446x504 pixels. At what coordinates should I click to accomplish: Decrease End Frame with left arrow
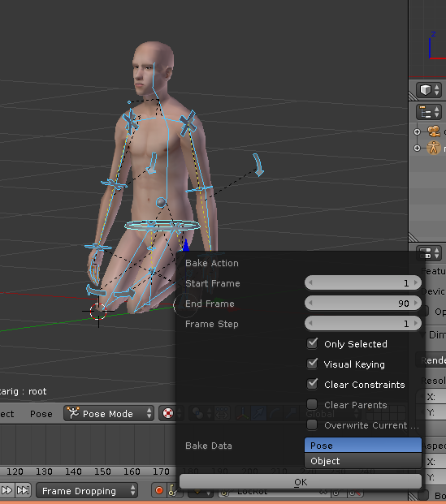310,303
